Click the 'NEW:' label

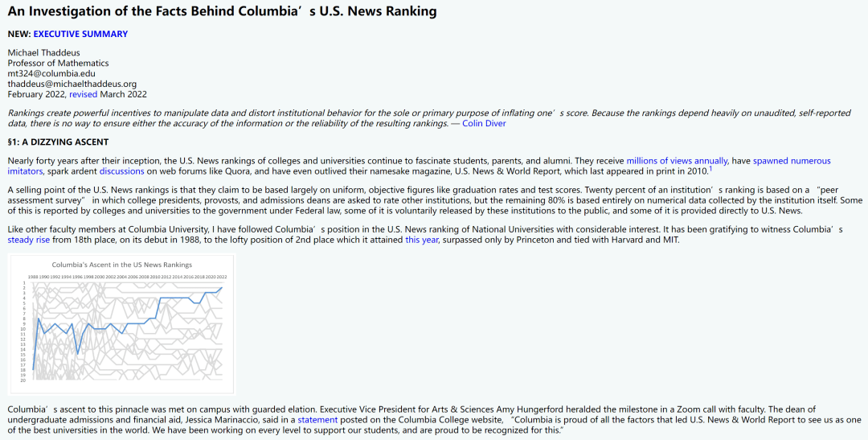click(x=19, y=34)
